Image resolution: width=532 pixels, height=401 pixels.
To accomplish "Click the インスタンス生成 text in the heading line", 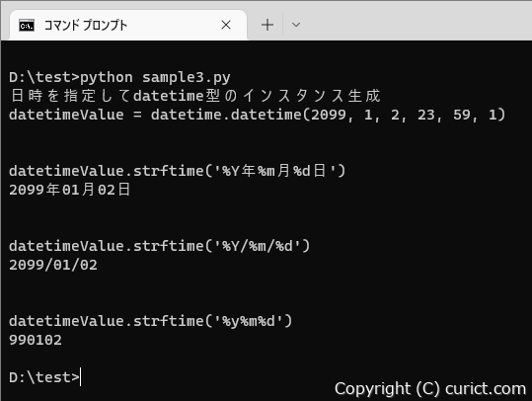I will pyautogui.click(x=312, y=96).
